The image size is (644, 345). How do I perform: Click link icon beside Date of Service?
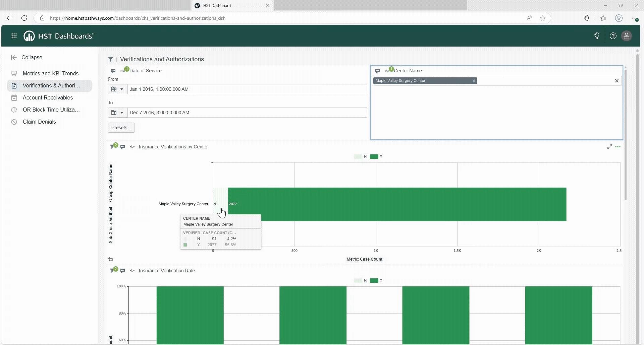coord(122,71)
